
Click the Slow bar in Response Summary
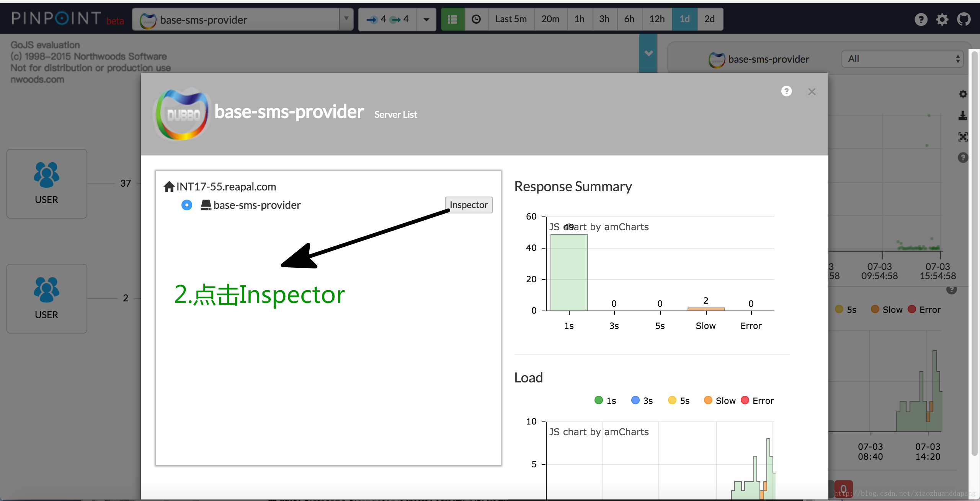(x=706, y=309)
